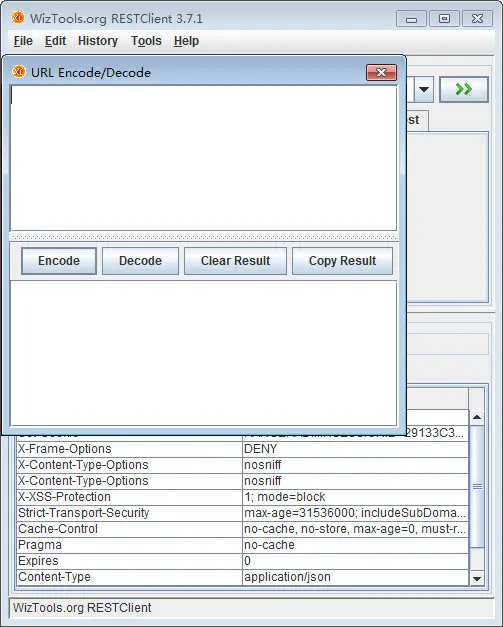Select the DENY value cell
The width and height of the screenshot is (503, 627).
(355, 449)
